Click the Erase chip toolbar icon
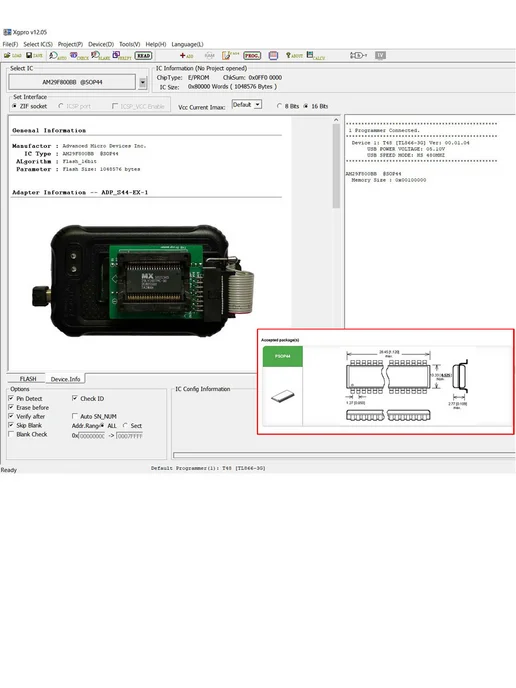516x688 pixels. [230, 55]
